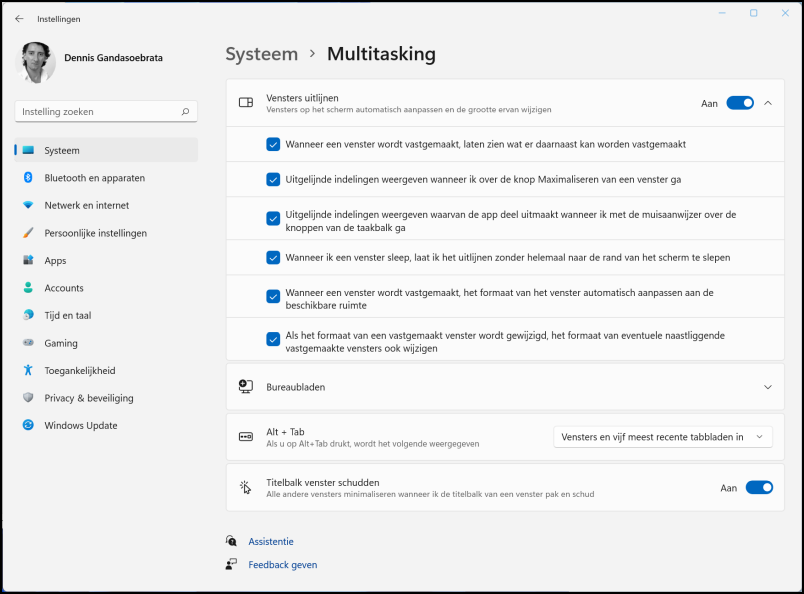Screen dimensions: 804x594
Task: Click the Systeem breadcrumb link
Action: pos(262,54)
